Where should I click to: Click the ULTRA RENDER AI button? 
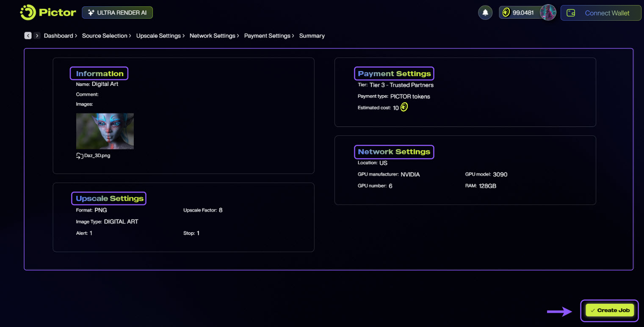[117, 13]
